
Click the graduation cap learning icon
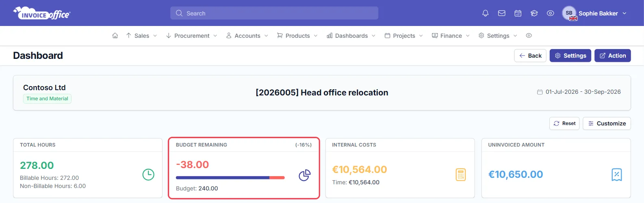tap(534, 13)
